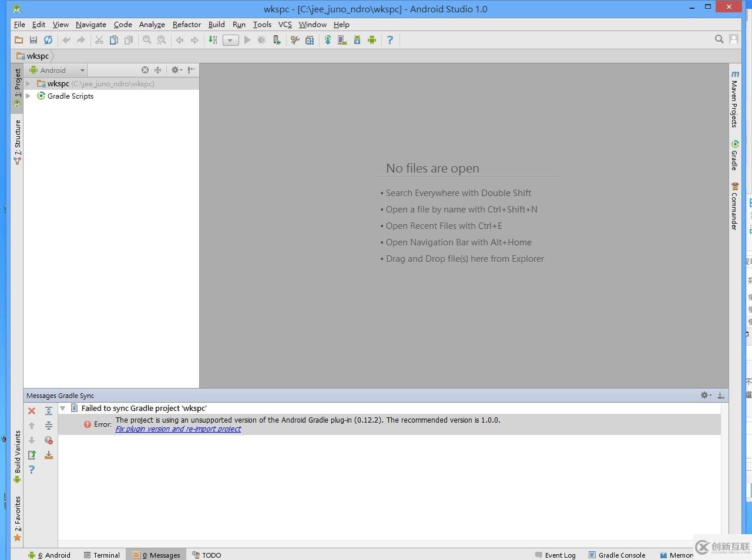Navigate Back with left arrow icon
The height and width of the screenshot is (560, 752).
(180, 40)
